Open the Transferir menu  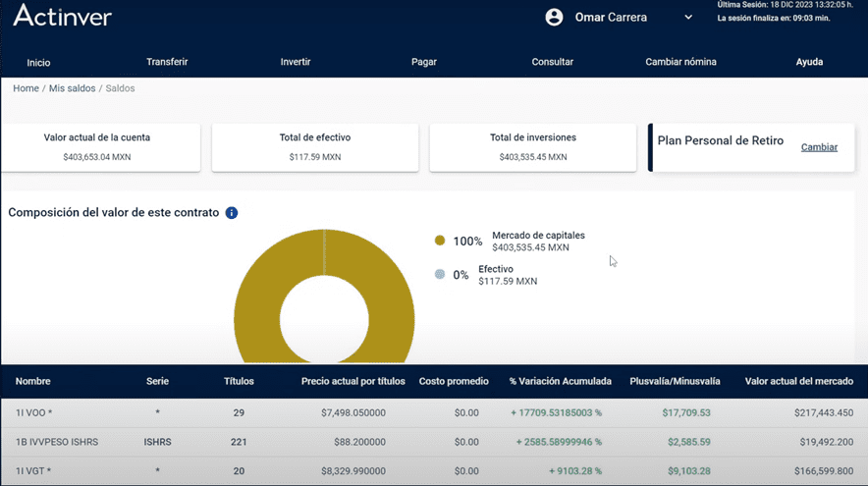167,62
